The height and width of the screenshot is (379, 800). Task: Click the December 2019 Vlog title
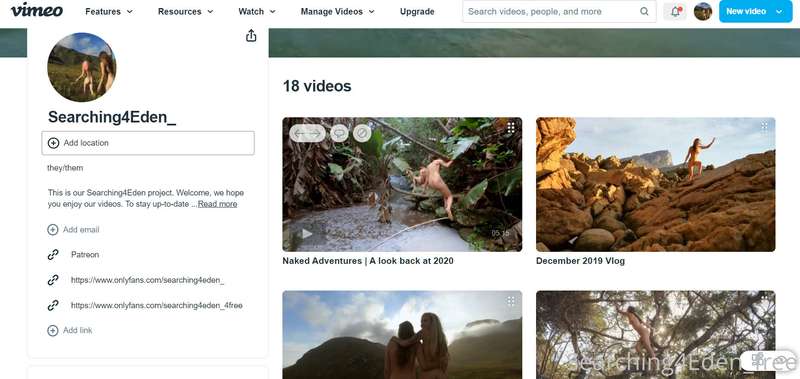pos(580,261)
